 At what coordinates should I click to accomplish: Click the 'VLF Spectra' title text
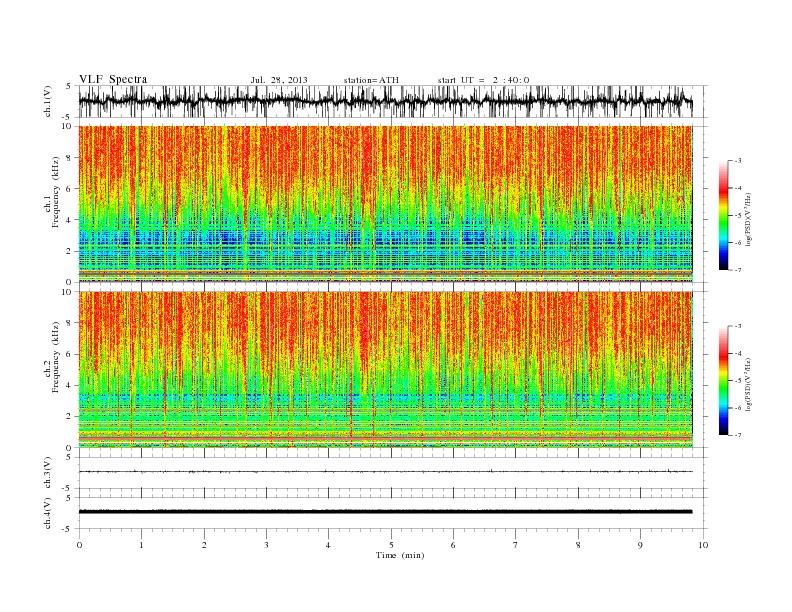[x=113, y=79]
